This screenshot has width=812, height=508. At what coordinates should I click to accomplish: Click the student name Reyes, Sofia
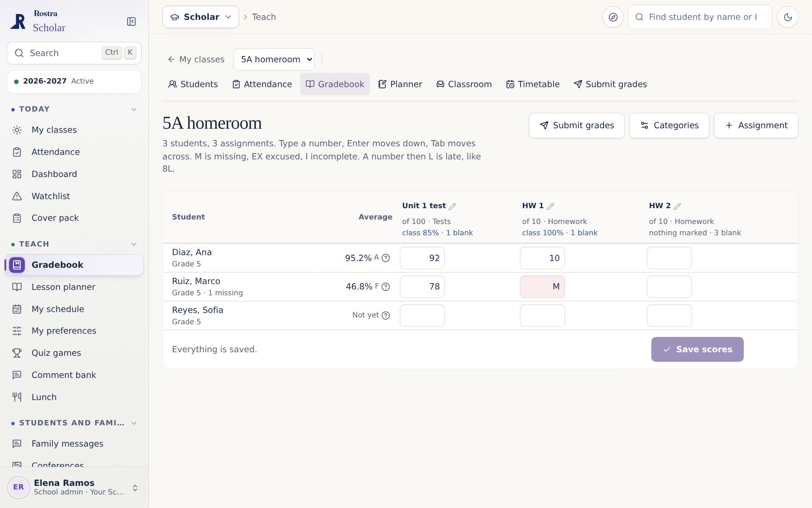[x=198, y=310]
